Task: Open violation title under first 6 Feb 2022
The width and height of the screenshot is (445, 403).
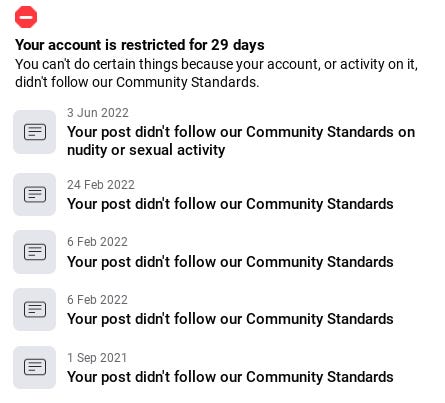Action: tap(230, 262)
